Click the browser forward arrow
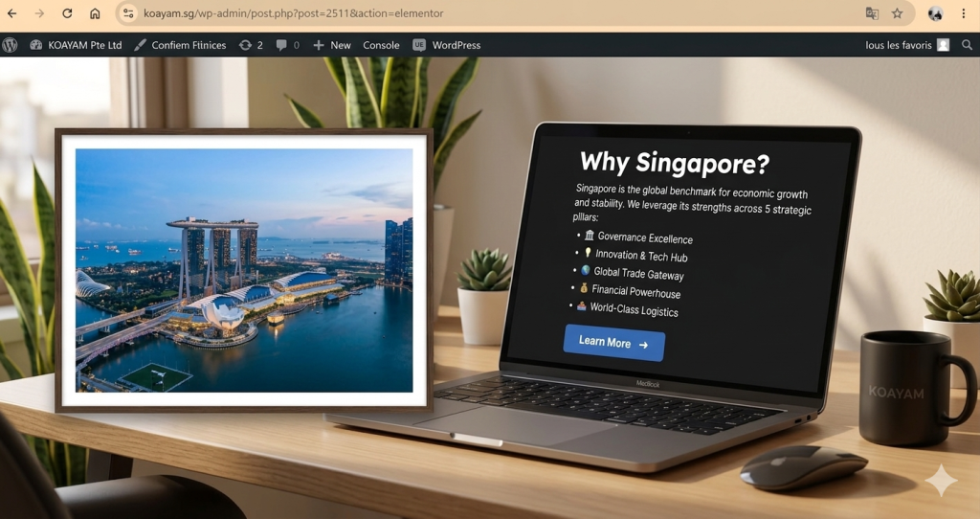Viewport: 980px width, 519px height. [39, 13]
